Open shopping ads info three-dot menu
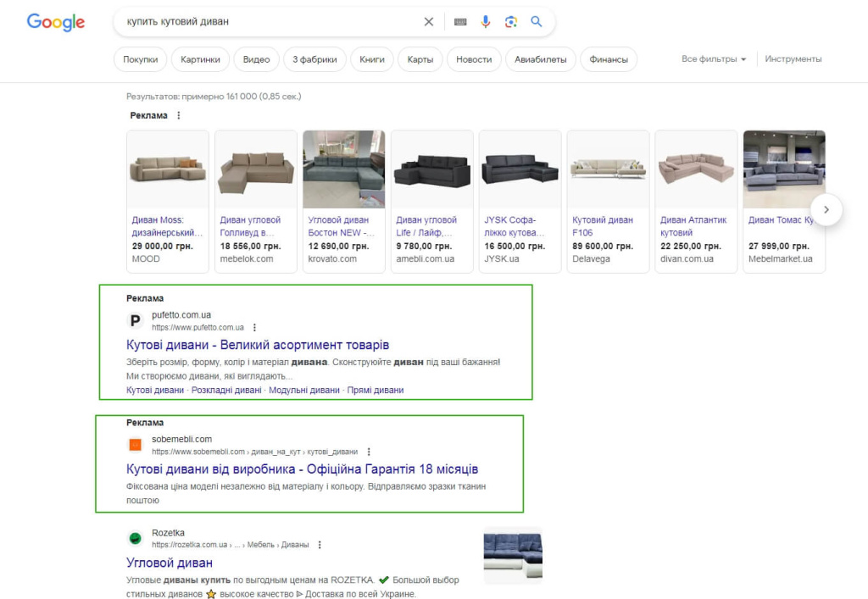Viewport: 868px width, 599px height. pos(178,115)
